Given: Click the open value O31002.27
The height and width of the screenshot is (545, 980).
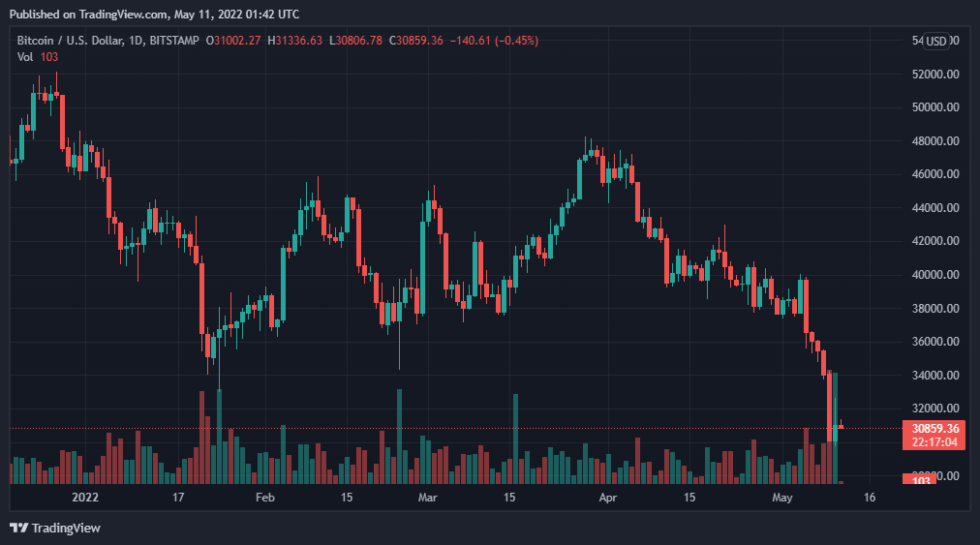Looking at the screenshot, I should (233, 41).
